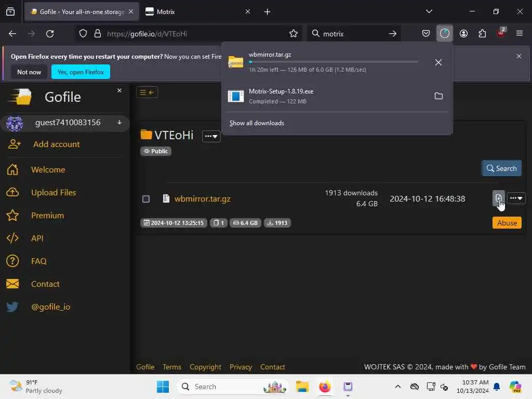Click the Public visibility badge
The height and width of the screenshot is (399, 532).
point(156,151)
